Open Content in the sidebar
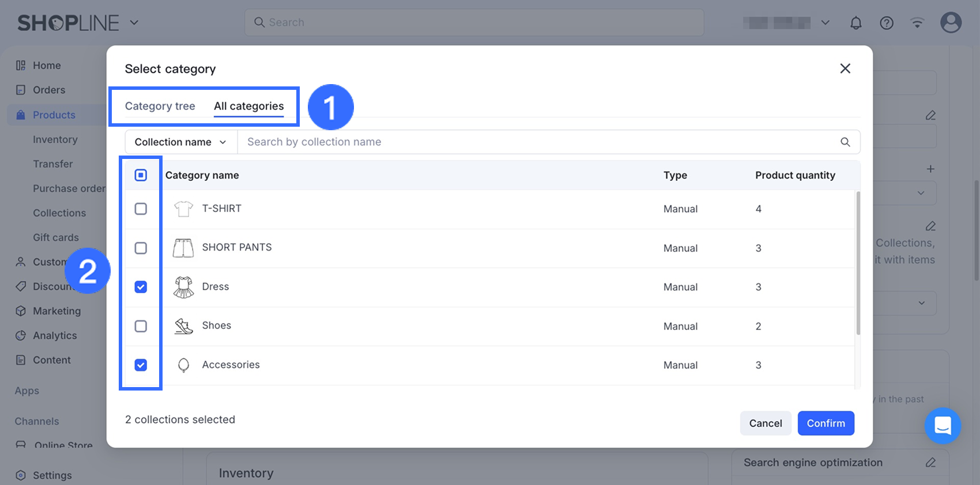 click(52, 360)
